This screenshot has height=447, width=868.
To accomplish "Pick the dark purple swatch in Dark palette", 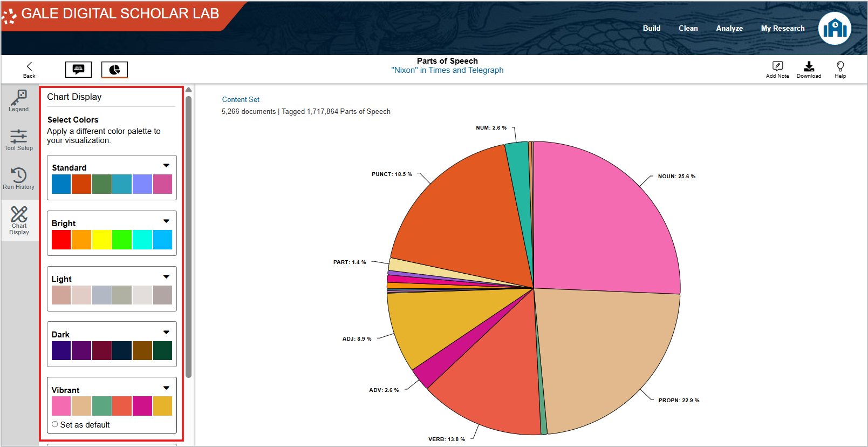I will [x=61, y=350].
